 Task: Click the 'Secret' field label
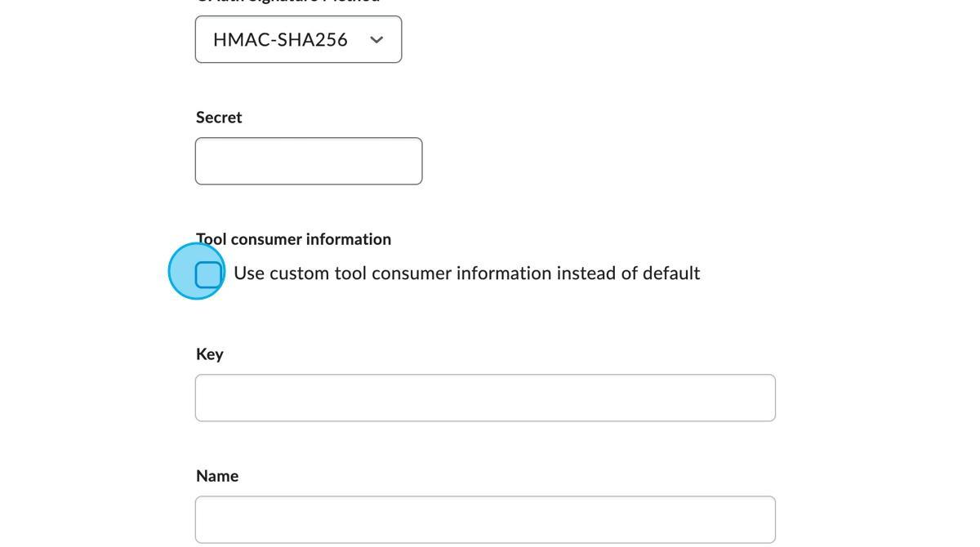tap(219, 118)
